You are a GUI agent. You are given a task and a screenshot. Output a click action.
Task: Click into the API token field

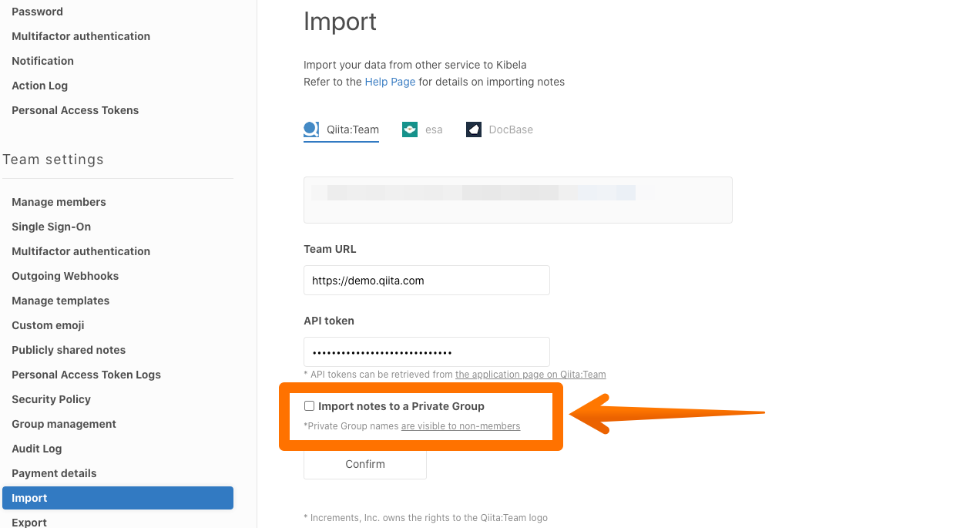click(426, 352)
